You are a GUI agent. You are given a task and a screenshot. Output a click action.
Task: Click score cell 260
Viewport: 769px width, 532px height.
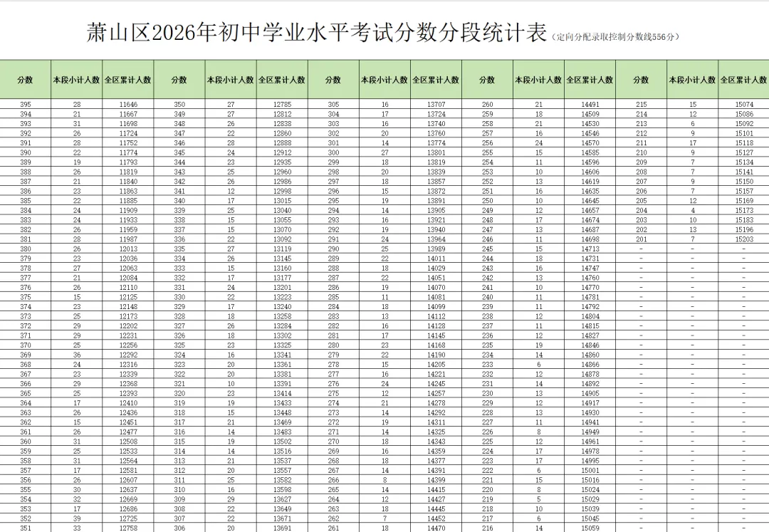click(488, 105)
